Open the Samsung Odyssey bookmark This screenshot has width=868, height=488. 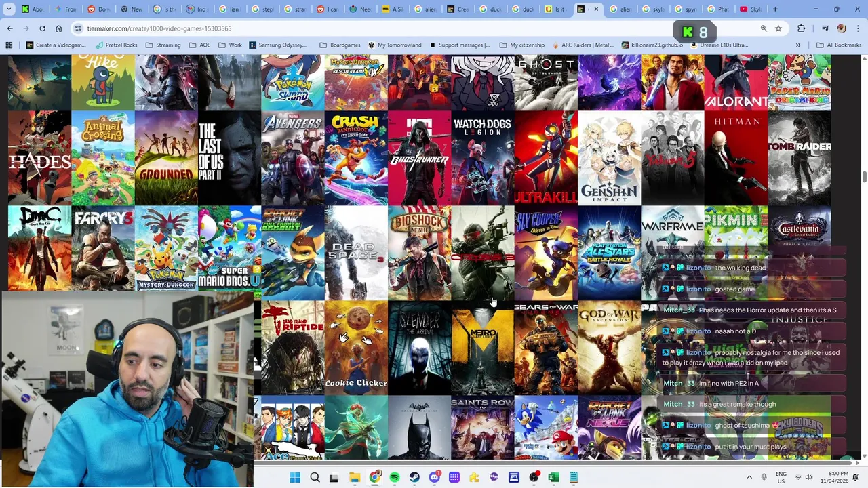pyautogui.click(x=278, y=45)
